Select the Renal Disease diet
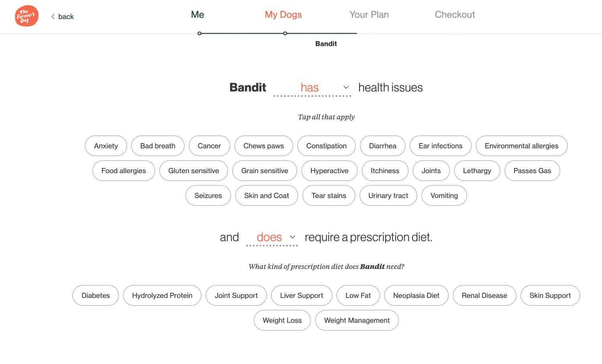This screenshot has width=602, height=364. coord(484,295)
